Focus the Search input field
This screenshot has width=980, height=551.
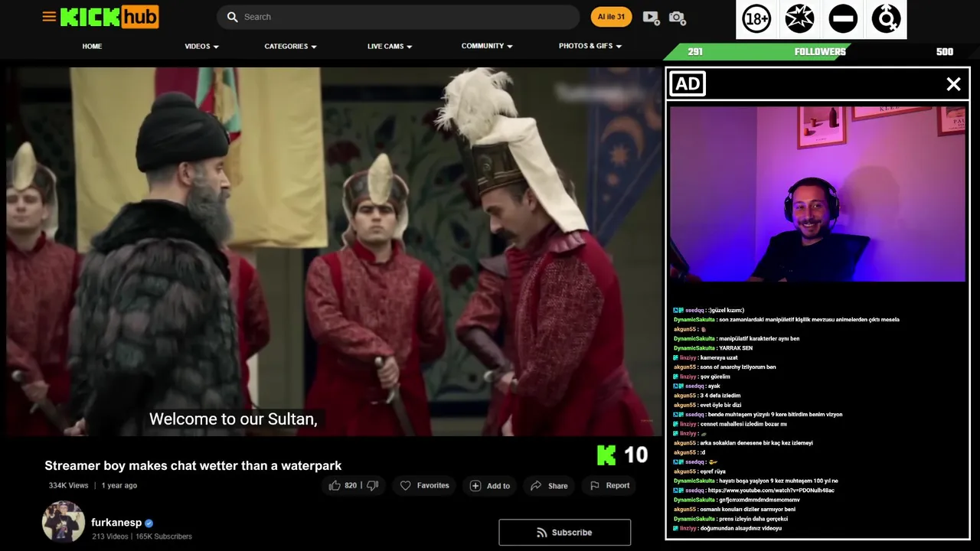398,17
